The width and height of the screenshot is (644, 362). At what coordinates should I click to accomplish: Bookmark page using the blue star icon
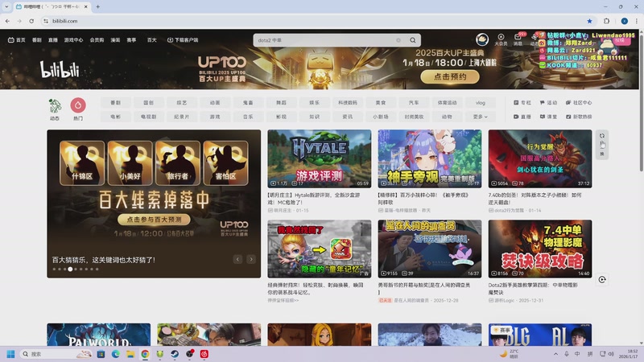point(590,21)
